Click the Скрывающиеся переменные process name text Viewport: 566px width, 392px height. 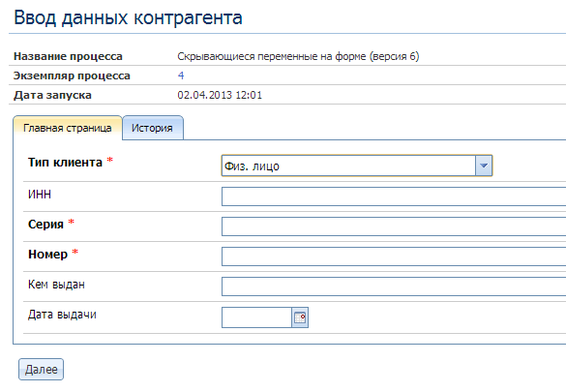point(298,56)
